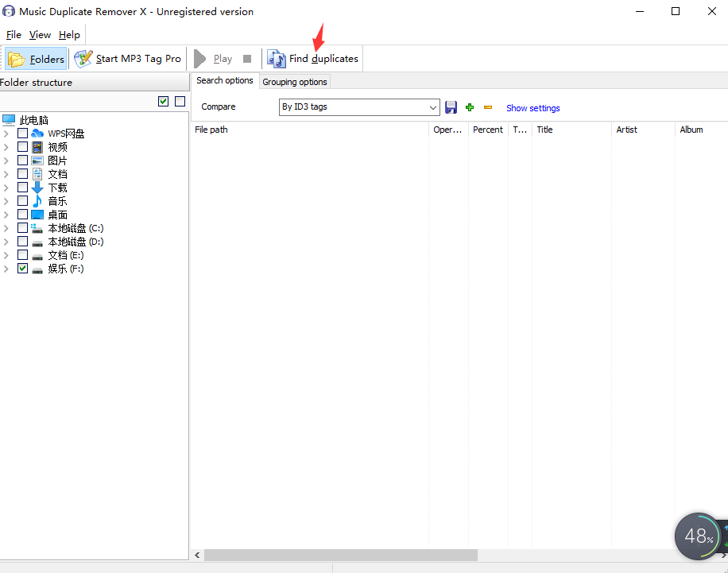Image resolution: width=728 pixels, height=573 pixels.
Task: Click the uncheck-all folders box icon
Action: (180, 101)
